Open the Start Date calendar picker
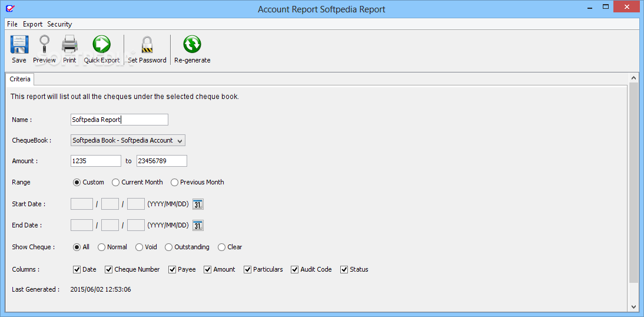Image resolution: width=644 pixels, height=317 pixels. click(198, 204)
